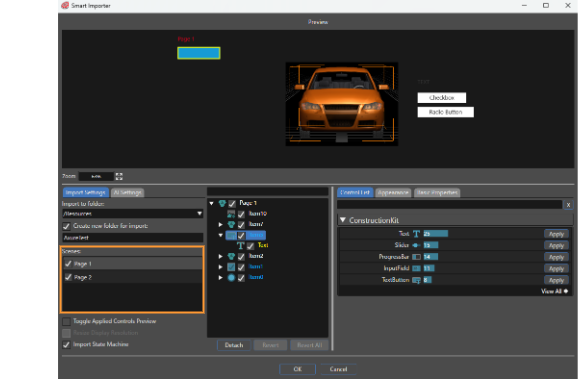Click the TextButton control icon
This screenshot has width=578, height=379.
(416, 280)
